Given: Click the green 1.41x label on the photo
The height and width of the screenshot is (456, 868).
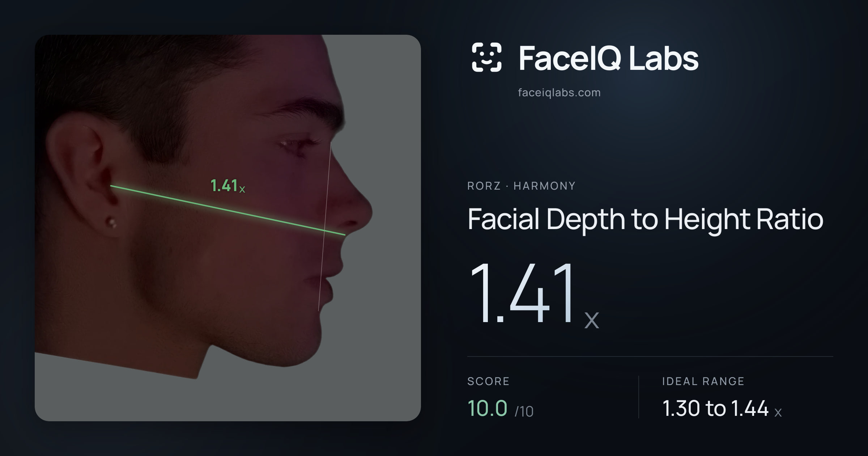Looking at the screenshot, I should click(x=228, y=186).
